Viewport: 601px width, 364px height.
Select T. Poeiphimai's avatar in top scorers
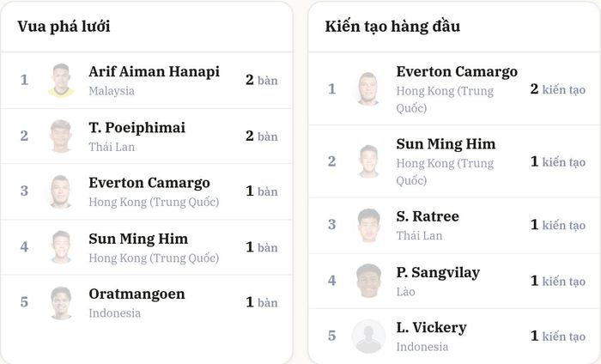[x=61, y=136]
